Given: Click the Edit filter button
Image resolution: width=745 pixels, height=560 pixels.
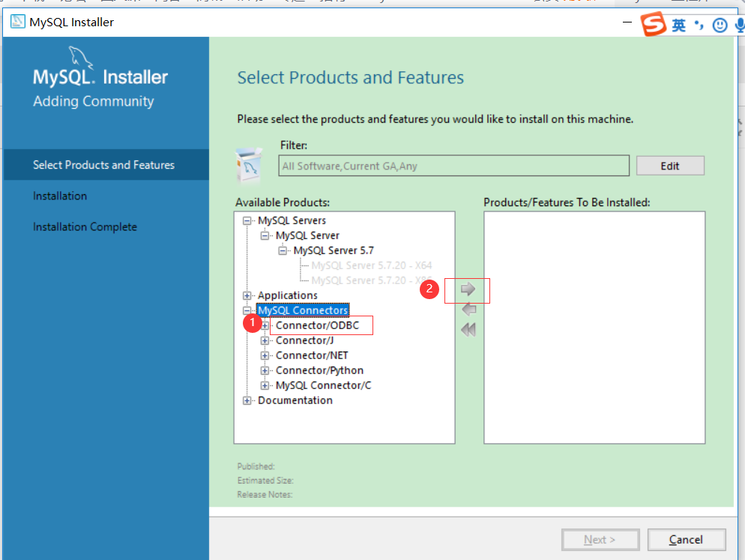Looking at the screenshot, I should [x=670, y=166].
